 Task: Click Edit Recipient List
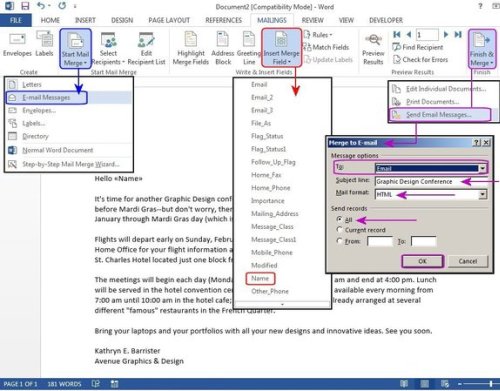click(x=146, y=49)
